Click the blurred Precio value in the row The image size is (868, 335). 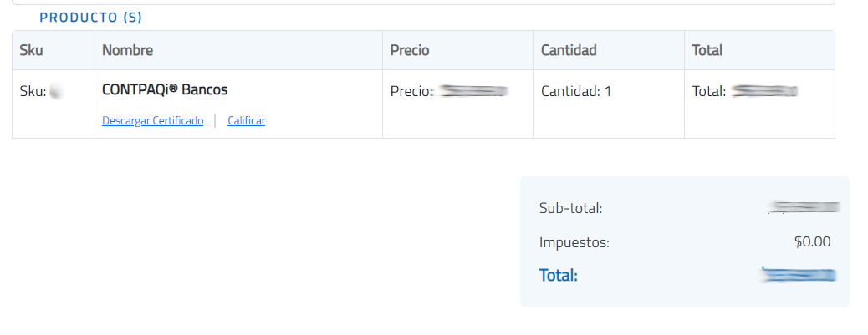coord(473,91)
